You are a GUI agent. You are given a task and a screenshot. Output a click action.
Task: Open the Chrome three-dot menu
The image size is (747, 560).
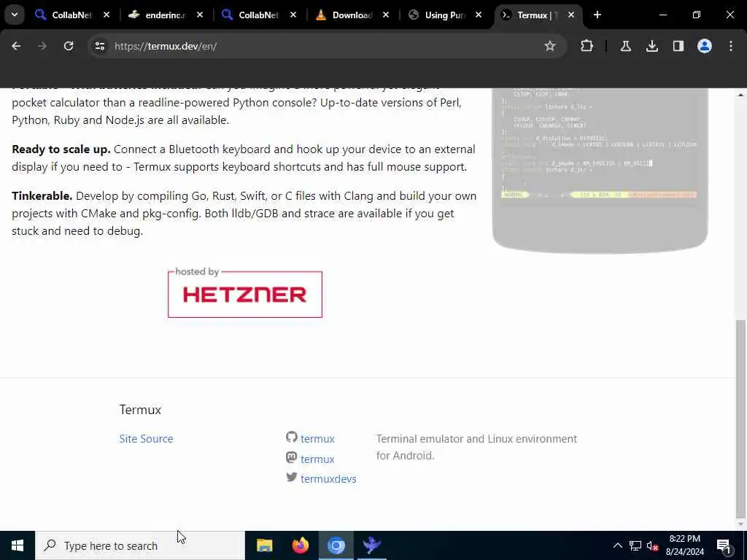coord(731,46)
